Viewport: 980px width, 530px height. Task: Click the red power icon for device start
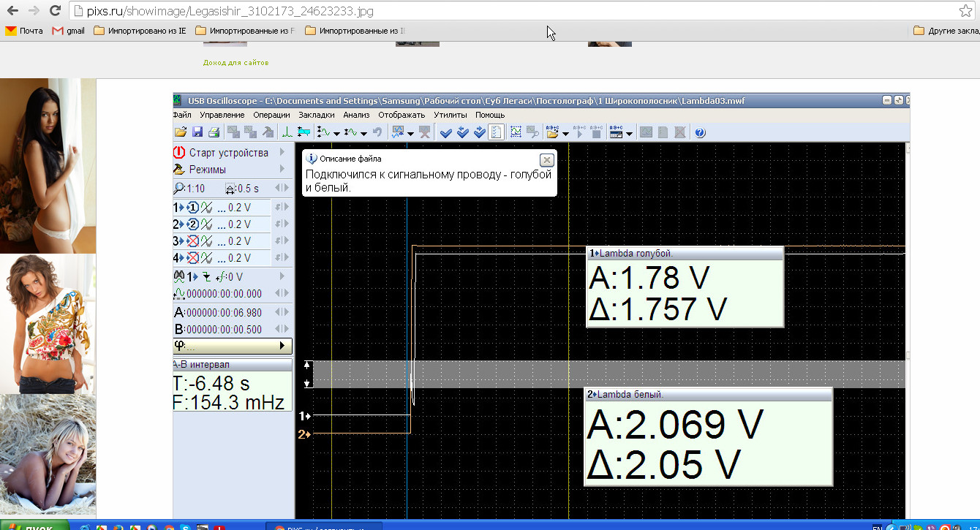point(180,153)
